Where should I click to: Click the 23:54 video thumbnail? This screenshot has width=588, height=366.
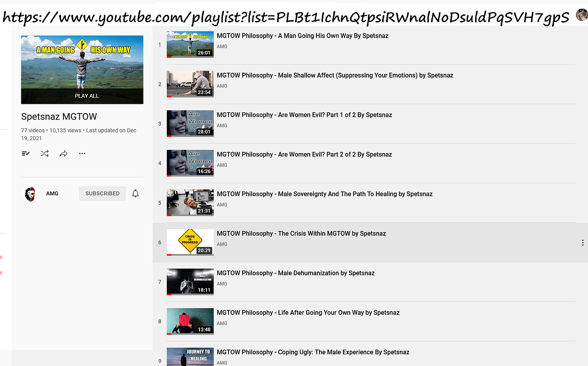point(190,84)
